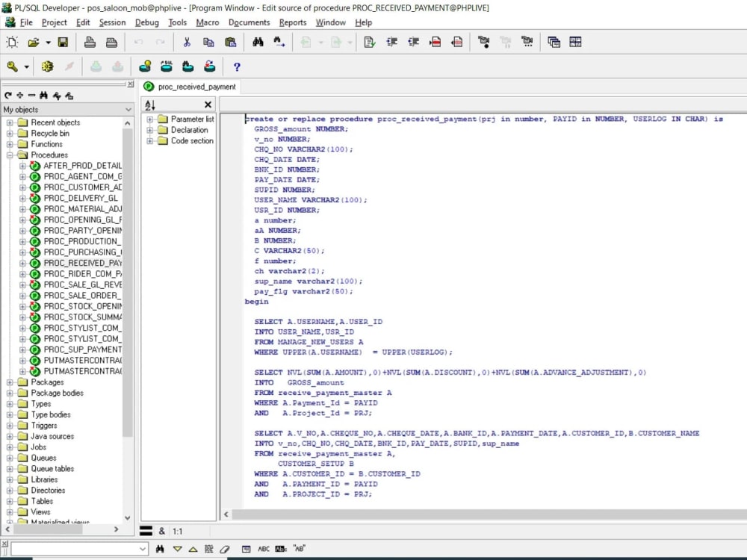Open the Macro menu
The height and width of the screenshot is (560, 747).
(x=208, y=22)
